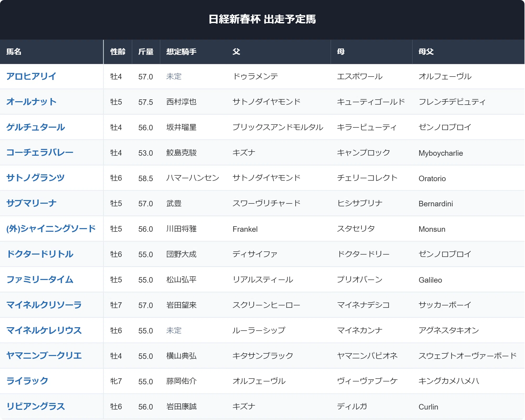Select the ヤマニンブークリエ horse link
The width and height of the screenshot is (525, 420).
[44, 356]
